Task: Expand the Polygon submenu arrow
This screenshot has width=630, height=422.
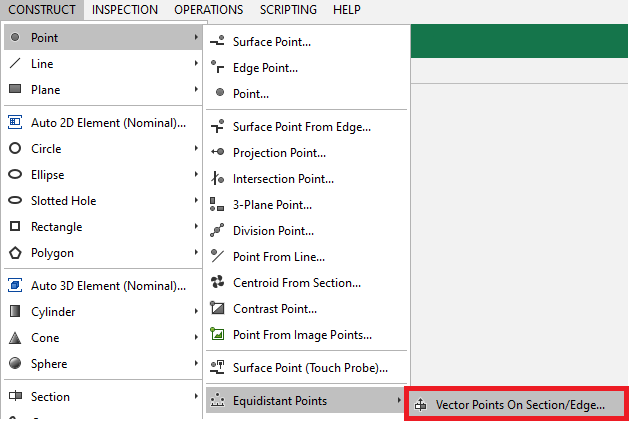Action: click(x=196, y=253)
